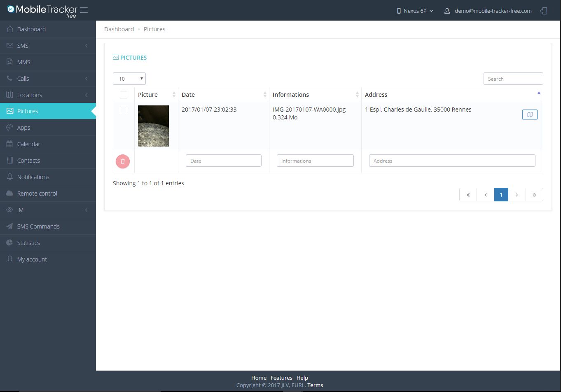This screenshot has width=561, height=392.
Task: Click the Features footer link
Action: (x=281, y=378)
